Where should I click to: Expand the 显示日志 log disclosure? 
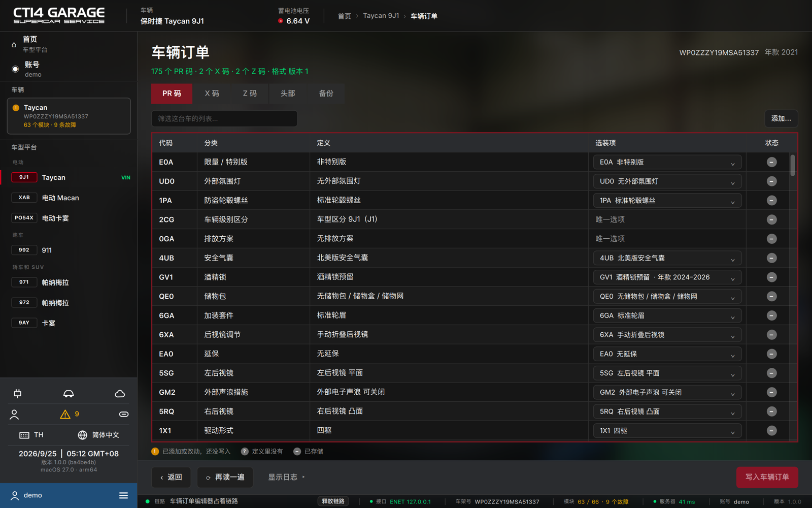287,477
